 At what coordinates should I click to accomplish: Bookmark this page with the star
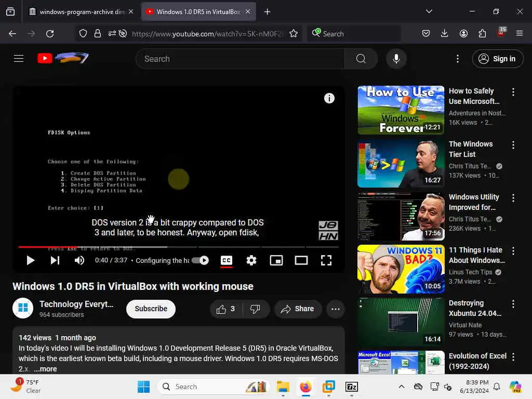click(294, 34)
